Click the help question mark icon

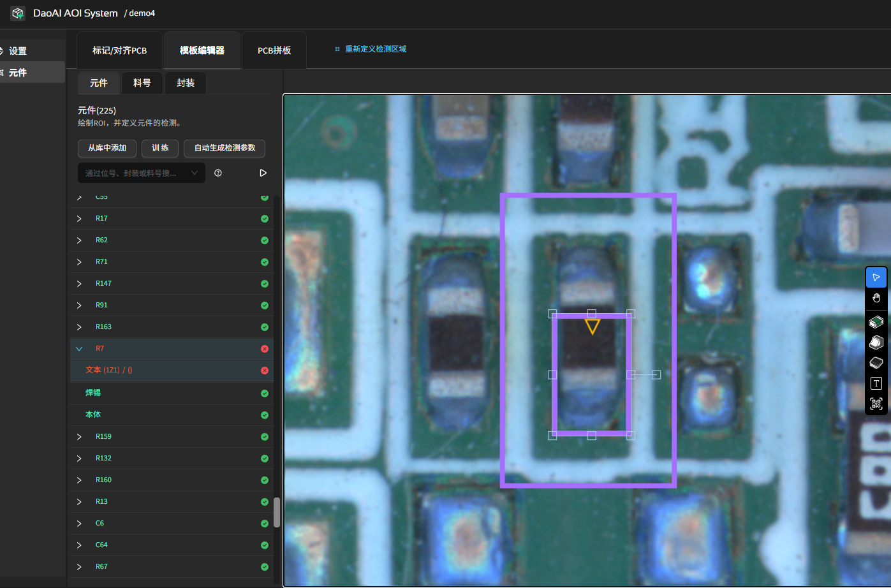click(x=218, y=173)
